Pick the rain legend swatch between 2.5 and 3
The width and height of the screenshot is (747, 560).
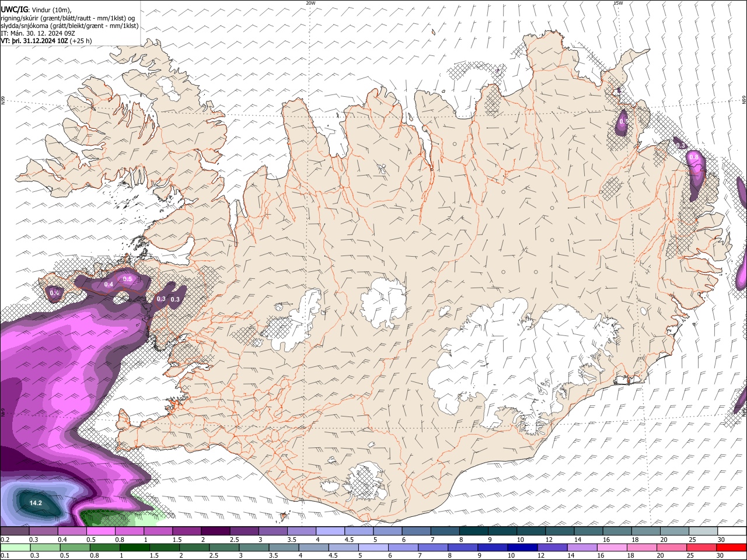tap(224, 547)
